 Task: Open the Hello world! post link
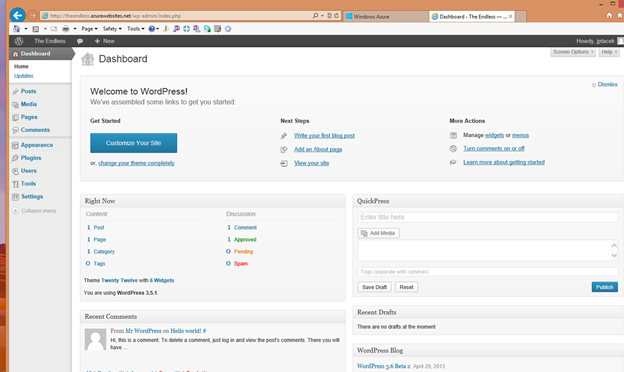pyautogui.click(x=185, y=331)
